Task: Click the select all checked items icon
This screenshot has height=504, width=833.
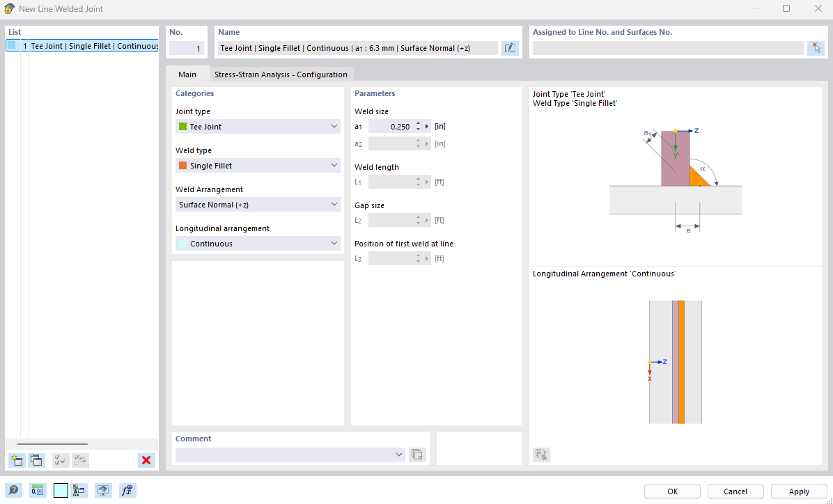Action: [61, 460]
